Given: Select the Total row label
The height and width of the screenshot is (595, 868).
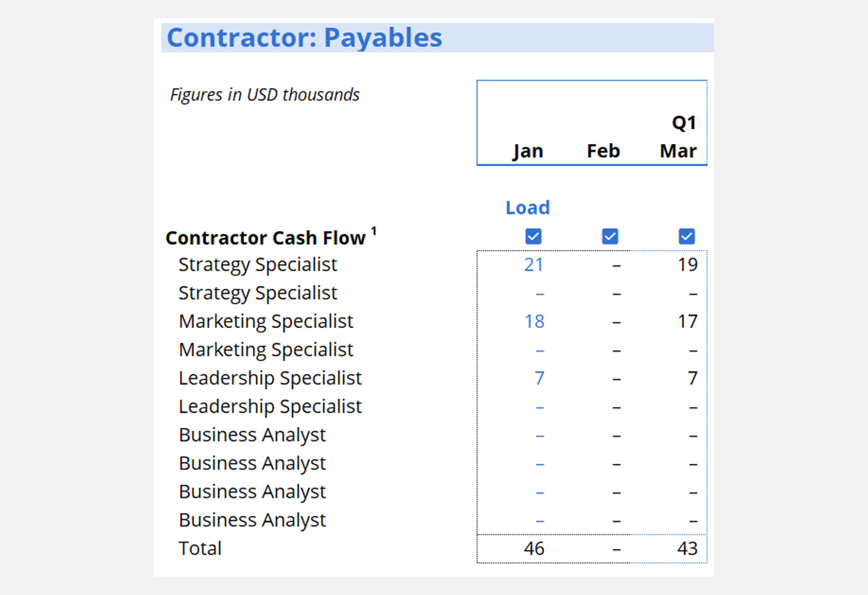Looking at the screenshot, I should (200, 548).
